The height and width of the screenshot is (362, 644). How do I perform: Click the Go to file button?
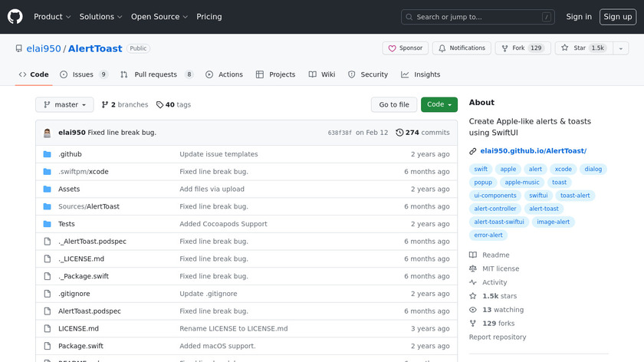click(394, 105)
